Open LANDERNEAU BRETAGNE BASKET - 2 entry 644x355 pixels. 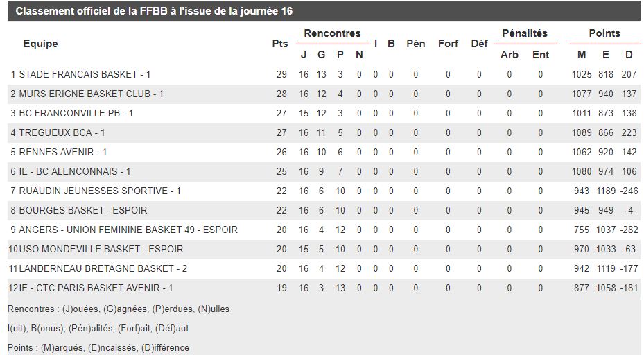[x=103, y=269]
